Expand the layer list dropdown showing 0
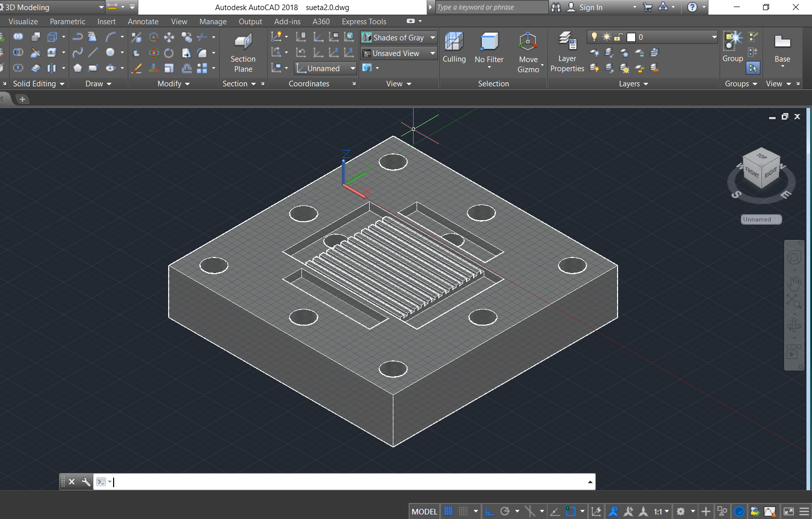812x519 pixels. [714, 37]
